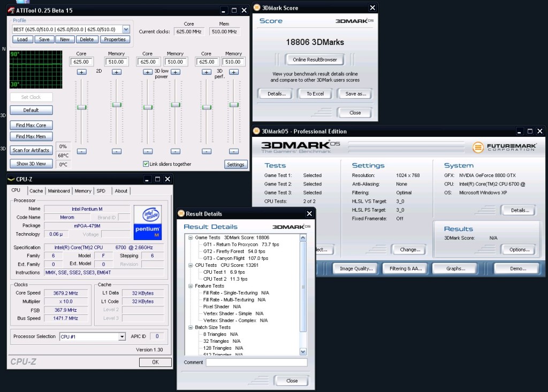548x392 pixels.
Task: Select GT3 - Canyon Flight row
Action: click(235, 258)
